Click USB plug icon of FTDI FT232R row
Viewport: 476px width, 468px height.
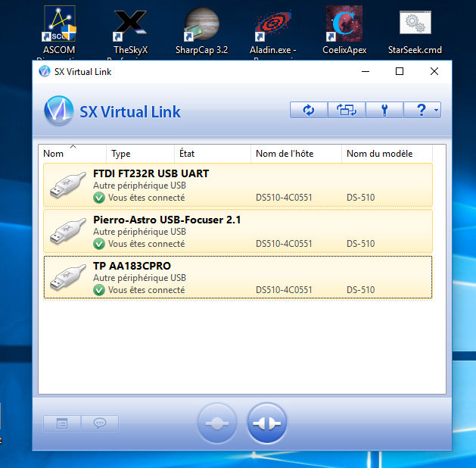(x=67, y=185)
